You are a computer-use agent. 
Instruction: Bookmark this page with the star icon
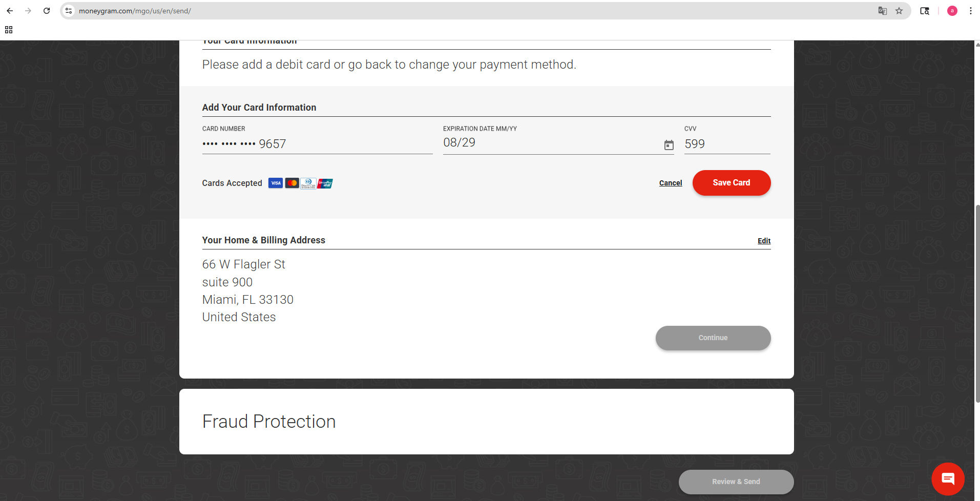tap(899, 11)
